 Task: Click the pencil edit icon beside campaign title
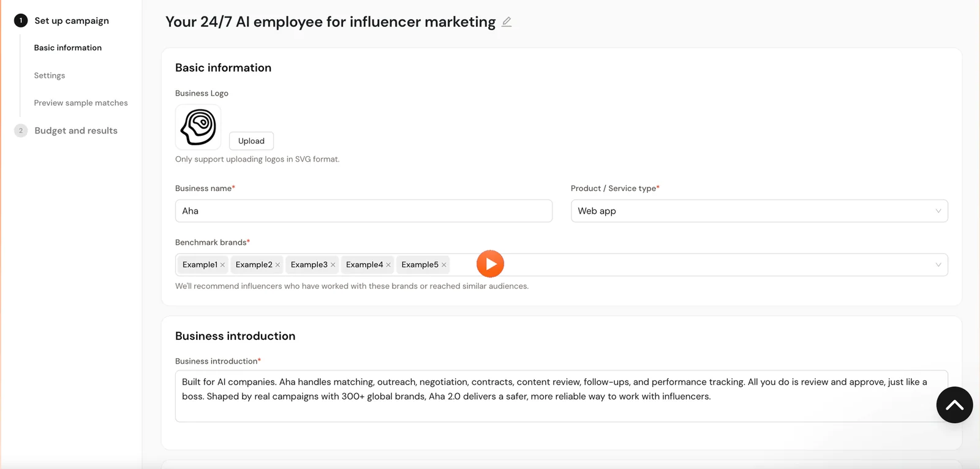(507, 22)
